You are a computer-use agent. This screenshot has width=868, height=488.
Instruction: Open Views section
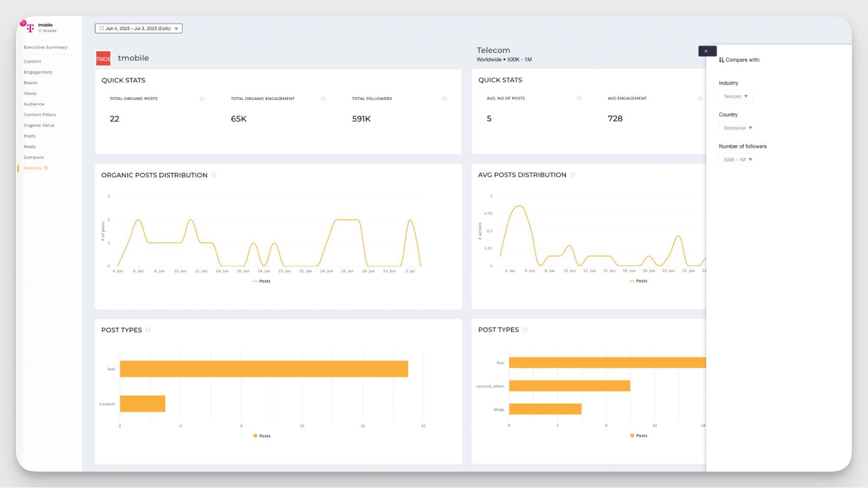point(30,93)
